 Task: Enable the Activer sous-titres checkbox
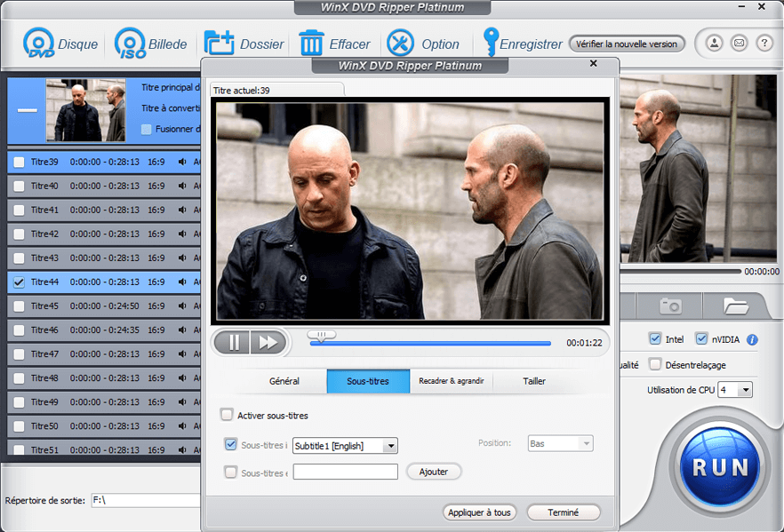tap(227, 415)
